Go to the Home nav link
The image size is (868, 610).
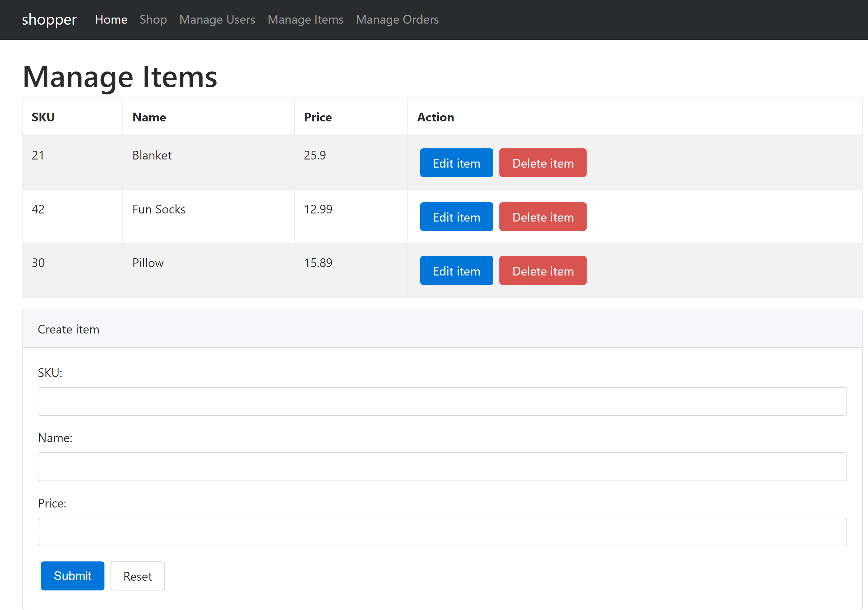[x=111, y=19]
